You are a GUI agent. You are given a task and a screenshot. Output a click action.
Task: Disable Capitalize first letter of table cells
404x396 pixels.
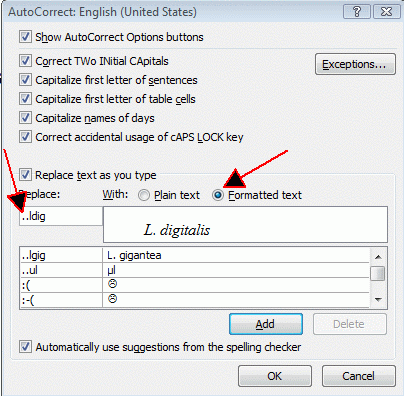(25, 99)
